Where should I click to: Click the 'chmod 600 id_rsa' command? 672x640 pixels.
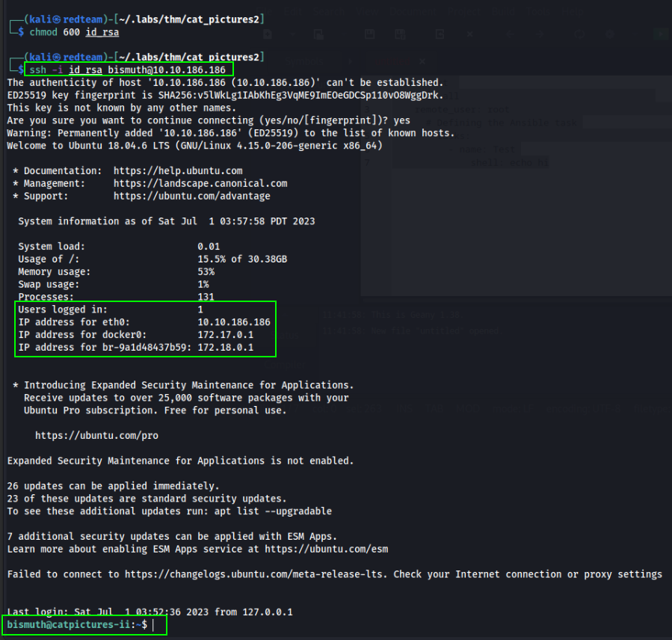(74, 32)
